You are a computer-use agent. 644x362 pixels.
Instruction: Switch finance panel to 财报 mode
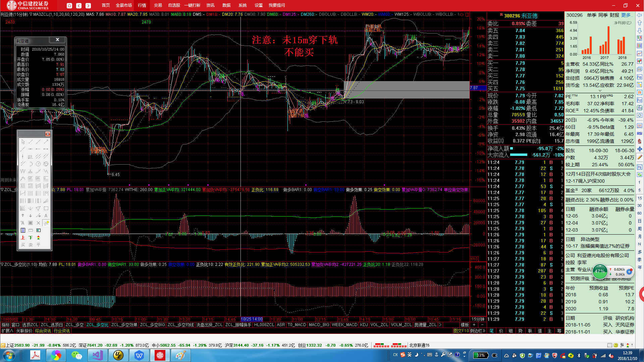(x=614, y=15)
